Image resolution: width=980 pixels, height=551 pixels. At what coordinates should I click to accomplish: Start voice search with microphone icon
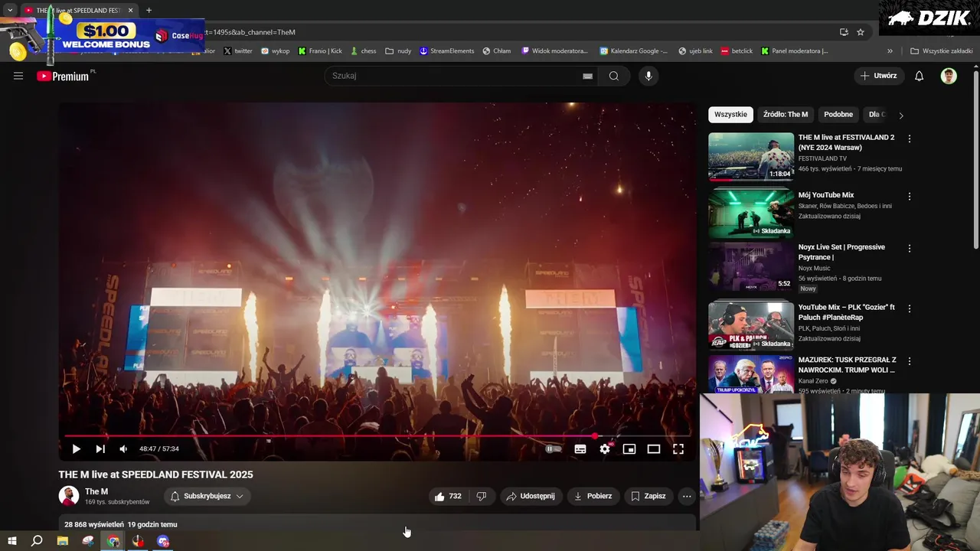point(648,76)
